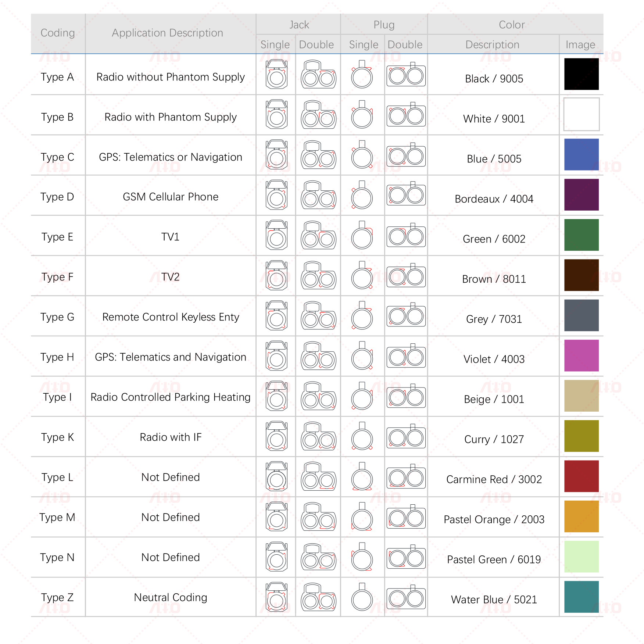Select the Type D double plug icon
Viewport: 644px width, 644px height.
(x=406, y=195)
